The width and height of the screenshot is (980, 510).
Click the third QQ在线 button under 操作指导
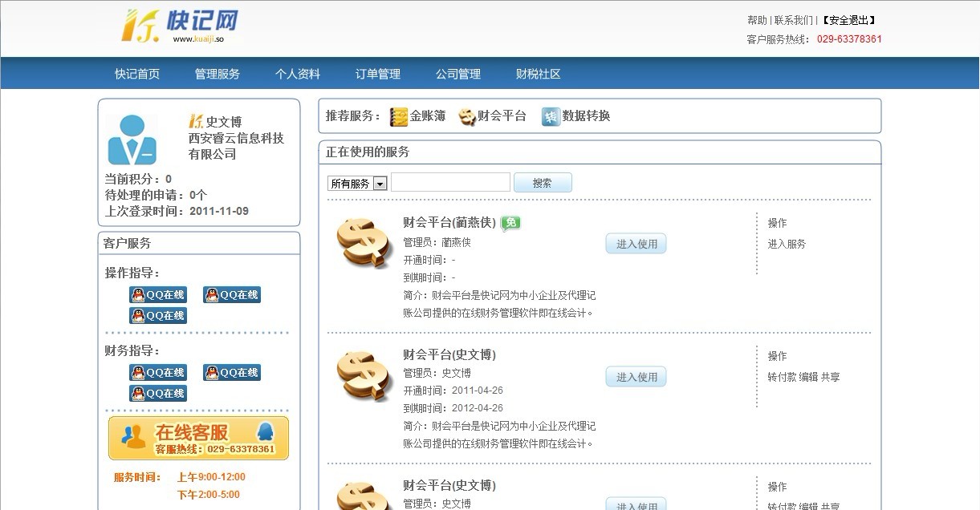pos(158,316)
